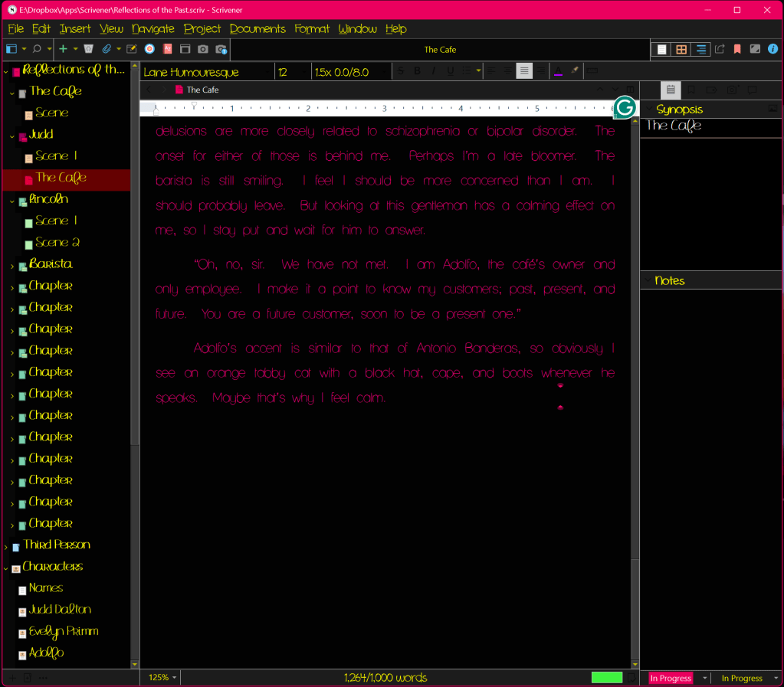Click the green Add plus icon
Screen dimensions: 784x687
click(63, 49)
